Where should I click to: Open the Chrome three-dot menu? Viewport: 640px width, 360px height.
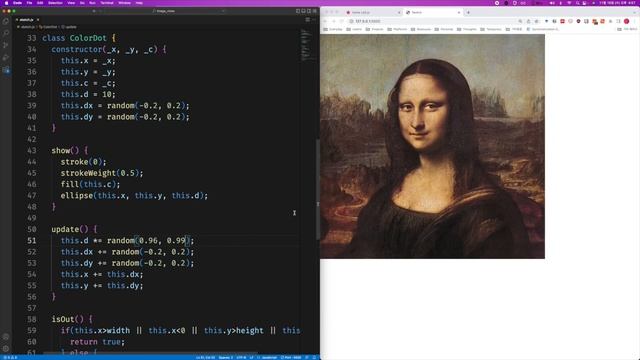tap(635, 21)
